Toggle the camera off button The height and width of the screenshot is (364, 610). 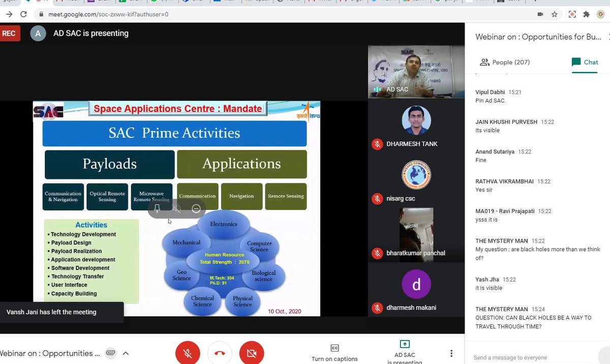coord(252,354)
